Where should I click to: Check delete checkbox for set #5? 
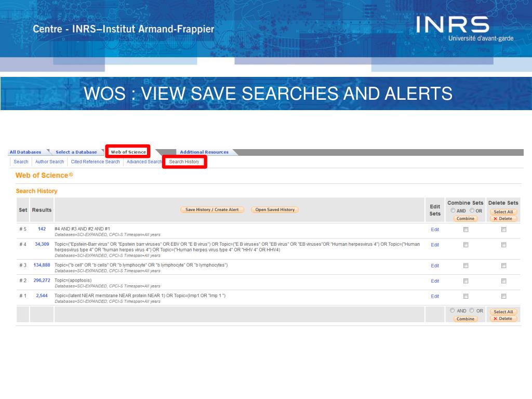pyautogui.click(x=504, y=230)
